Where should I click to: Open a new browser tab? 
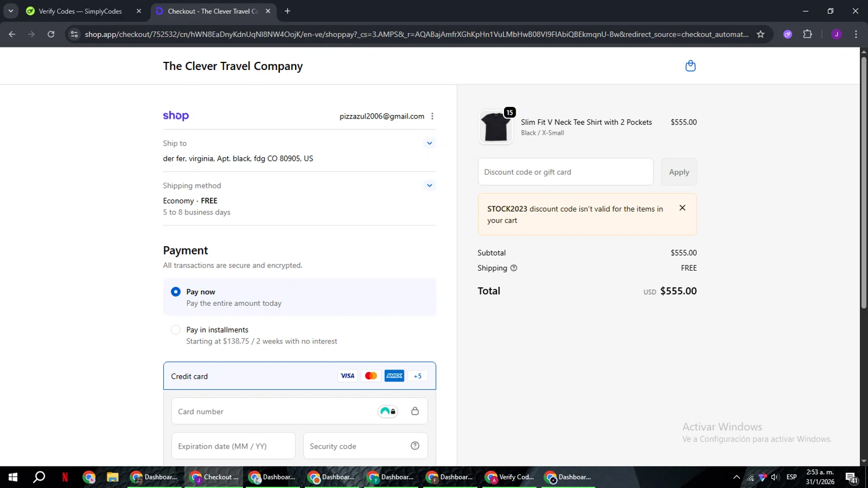288,11
